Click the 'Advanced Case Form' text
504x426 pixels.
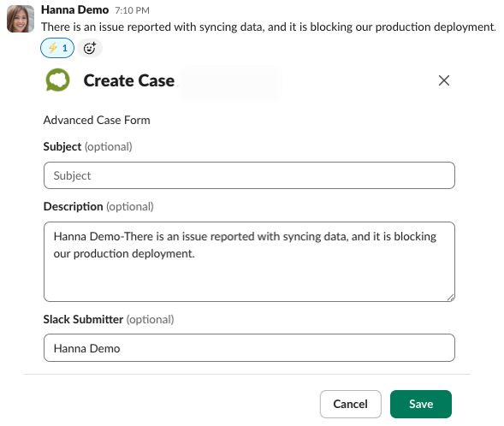tap(97, 120)
